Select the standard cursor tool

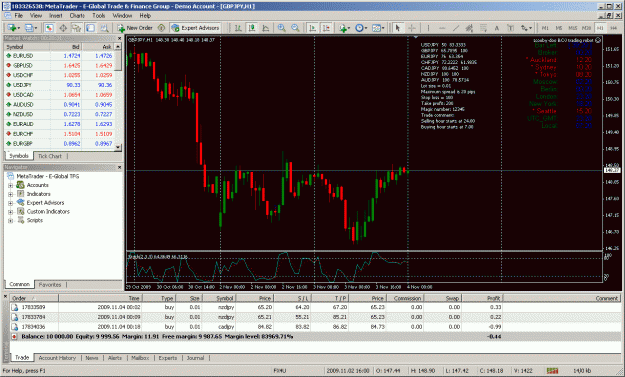pos(397,28)
